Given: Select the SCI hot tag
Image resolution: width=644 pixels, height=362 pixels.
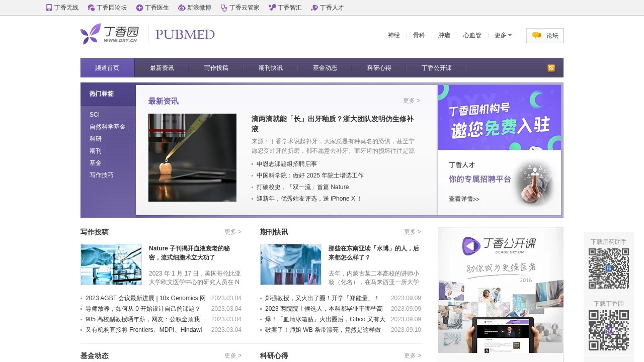Looking at the screenshot, I should (x=95, y=115).
